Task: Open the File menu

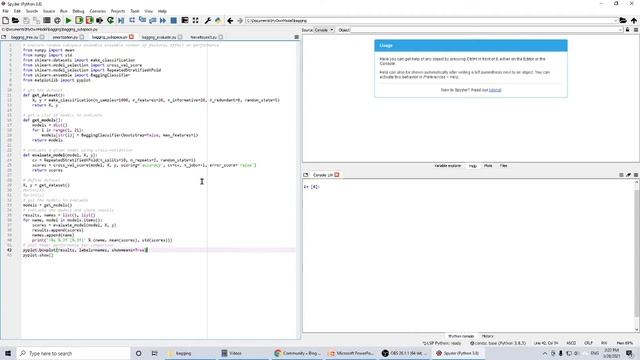Action: coord(6,11)
